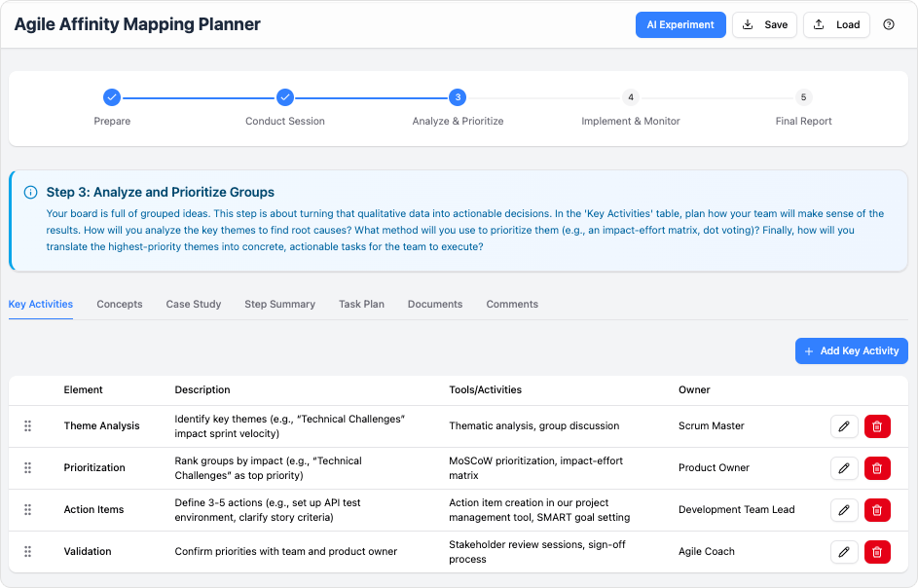Click the Owner column header
This screenshot has width=918, height=588.
(694, 389)
